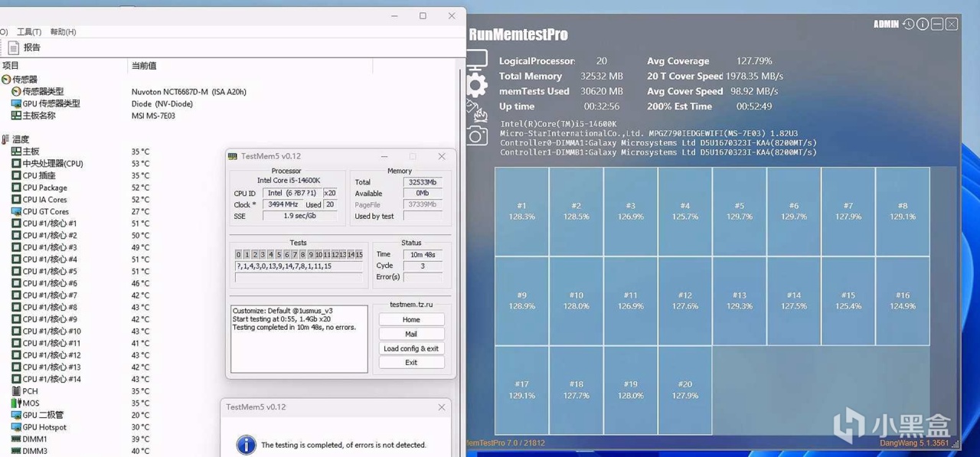Open the info icon in RunMemtestPro header
The image size is (980, 457).
pos(923,24)
